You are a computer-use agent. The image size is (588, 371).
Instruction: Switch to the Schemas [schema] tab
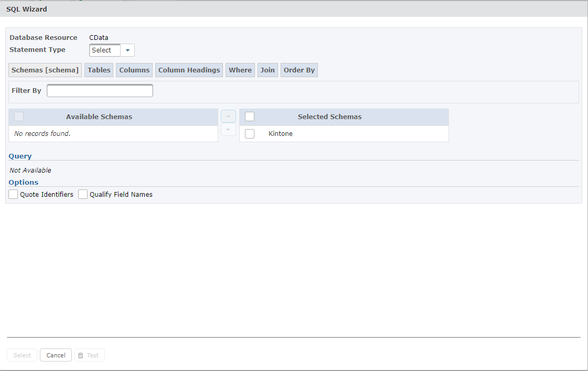click(x=45, y=70)
